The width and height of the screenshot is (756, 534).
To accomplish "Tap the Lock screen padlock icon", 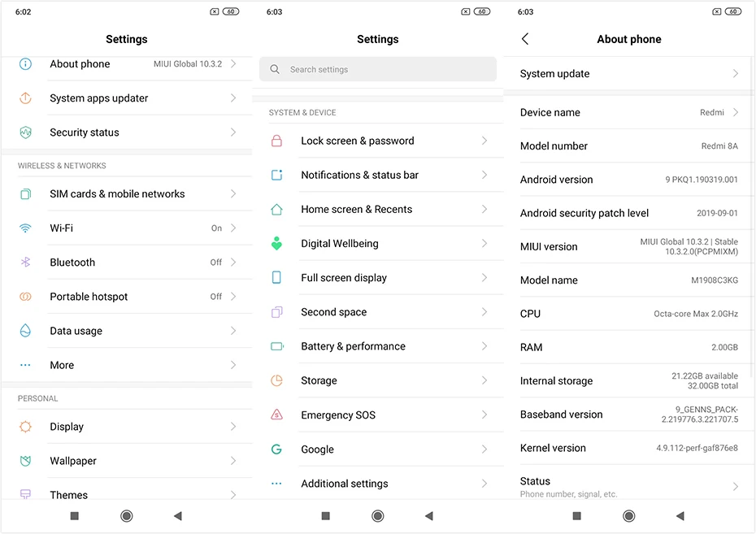I will tap(276, 141).
